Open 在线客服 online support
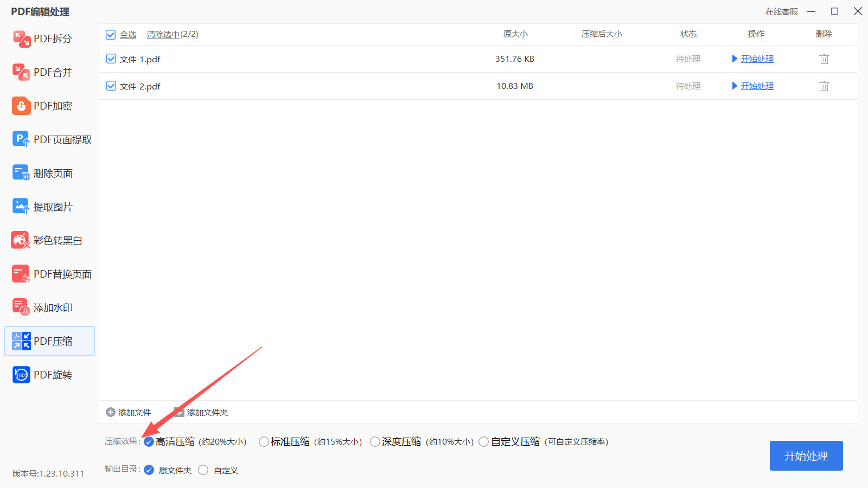 [x=782, y=12]
